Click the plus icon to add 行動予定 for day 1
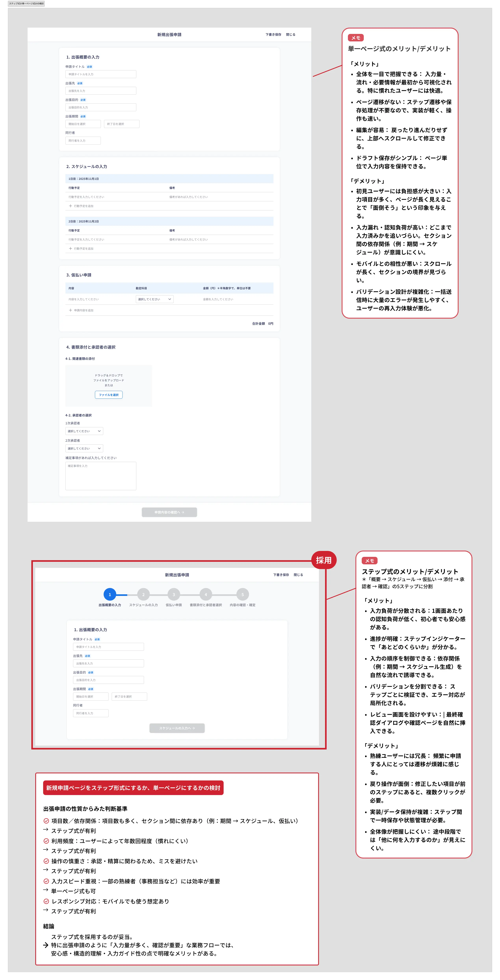This screenshot has width=500, height=980. click(71, 206)
